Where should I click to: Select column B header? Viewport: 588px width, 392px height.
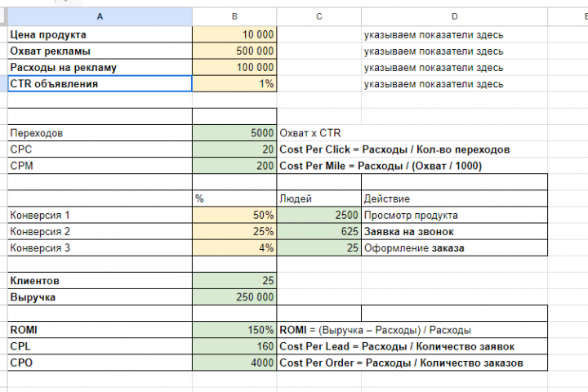click(234, 16)
